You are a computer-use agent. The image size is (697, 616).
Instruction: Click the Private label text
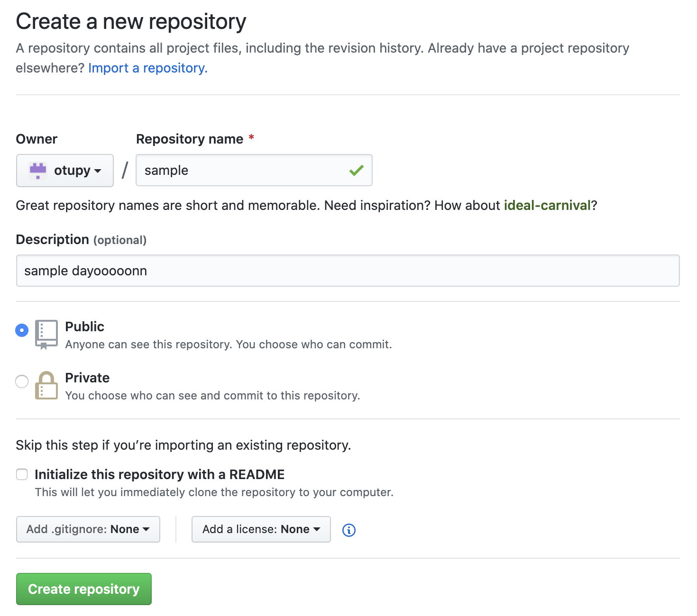point(87,378)
